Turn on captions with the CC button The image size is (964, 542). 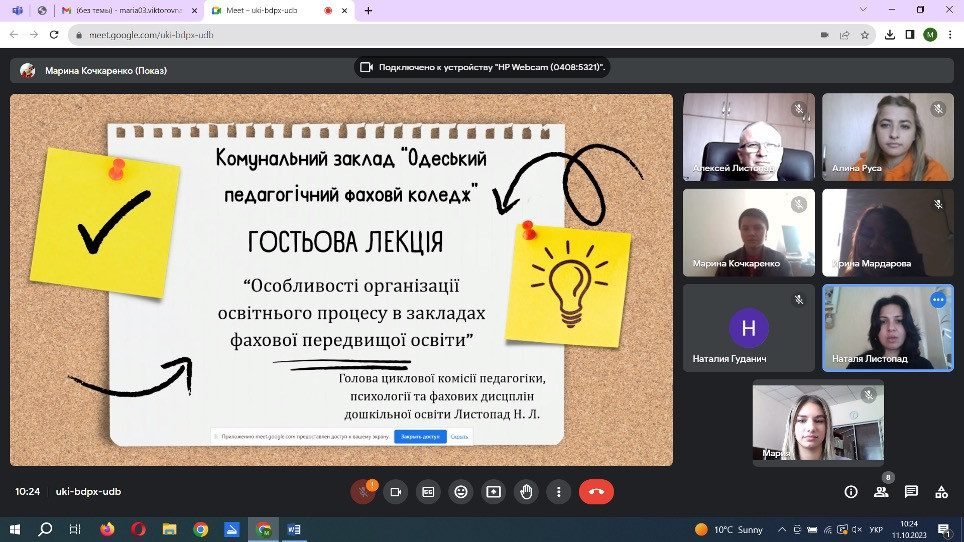click(x=428, y=492)
